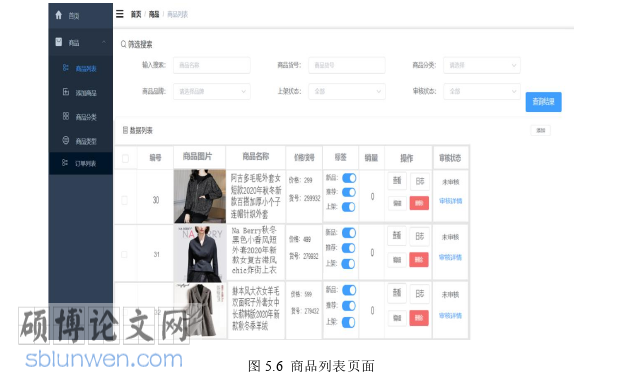Click 查看 button for product 31

397,236
